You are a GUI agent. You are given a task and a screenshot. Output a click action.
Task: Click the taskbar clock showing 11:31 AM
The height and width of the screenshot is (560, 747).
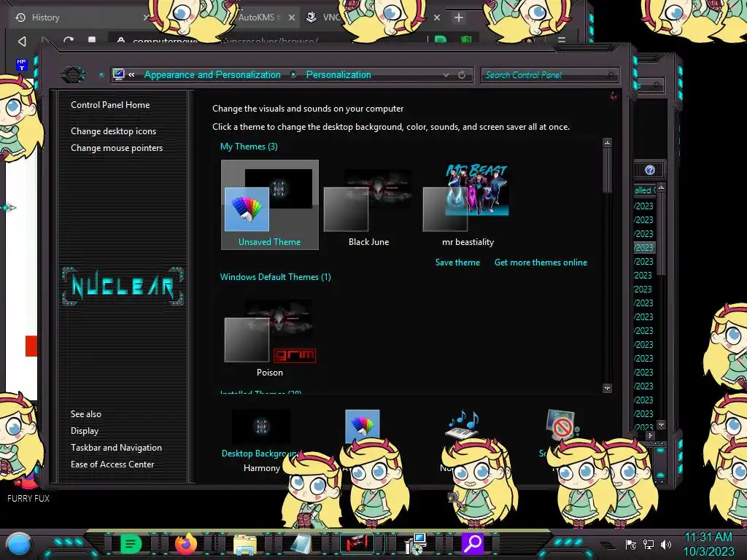[x=708, y=544]
